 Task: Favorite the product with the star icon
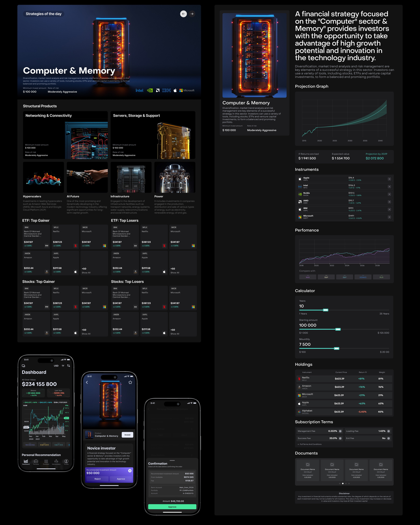(130, 382)
